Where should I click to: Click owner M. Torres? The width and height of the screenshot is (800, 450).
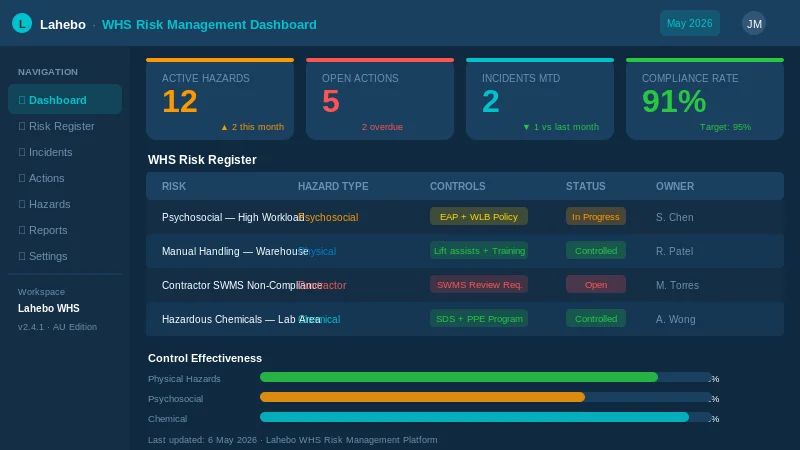[x=677, y=285]
